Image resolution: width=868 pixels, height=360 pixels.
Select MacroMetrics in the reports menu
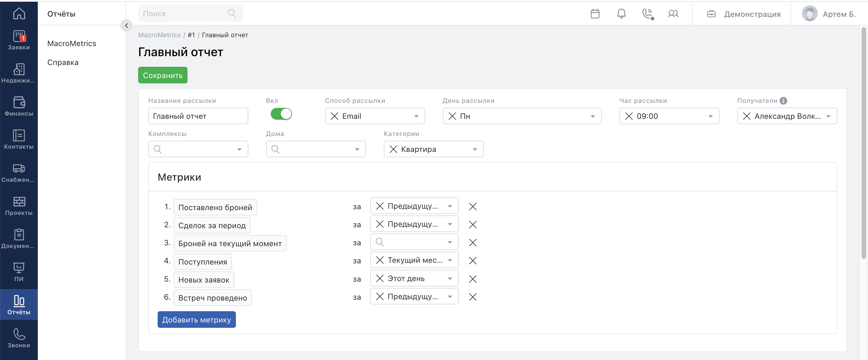(x=71, y=43)
